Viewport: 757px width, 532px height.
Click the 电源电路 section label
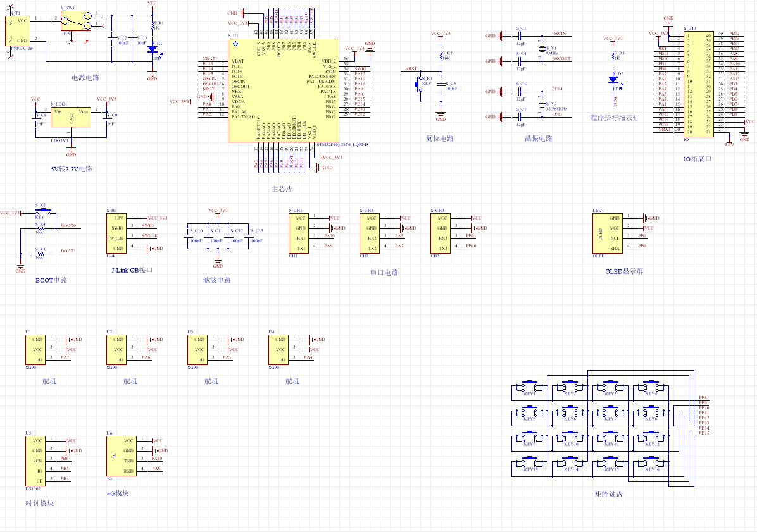click(x=85, y=78)
